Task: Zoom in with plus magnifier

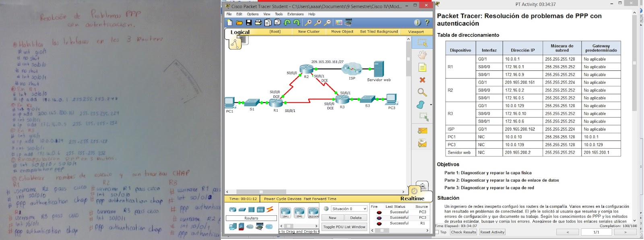Action: pos(308,23)
